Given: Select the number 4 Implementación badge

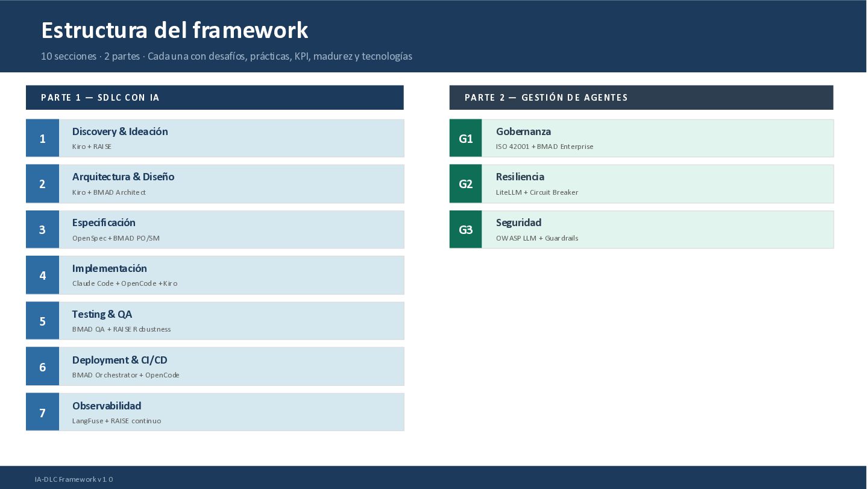Looking at the screenshot, I should 42,275.
